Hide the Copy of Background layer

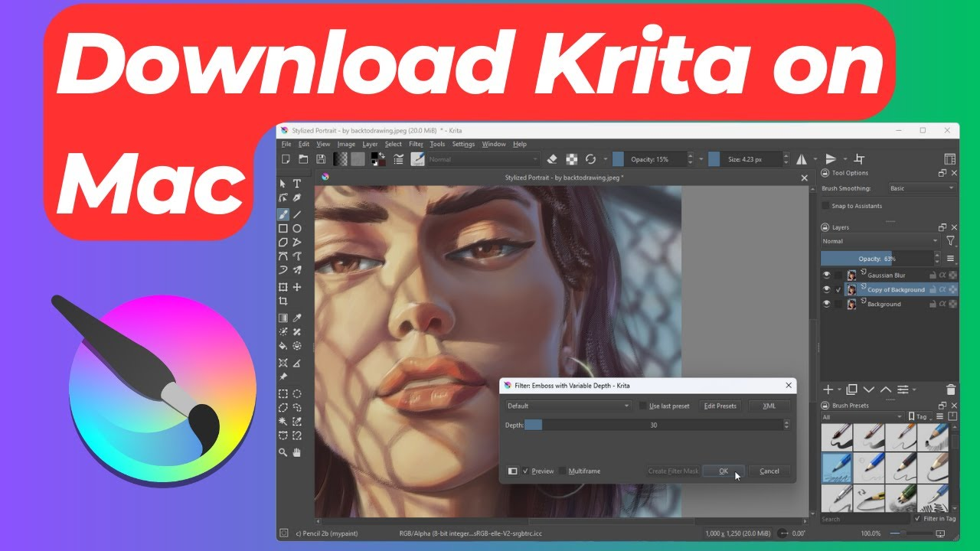(x=827, y=289)
